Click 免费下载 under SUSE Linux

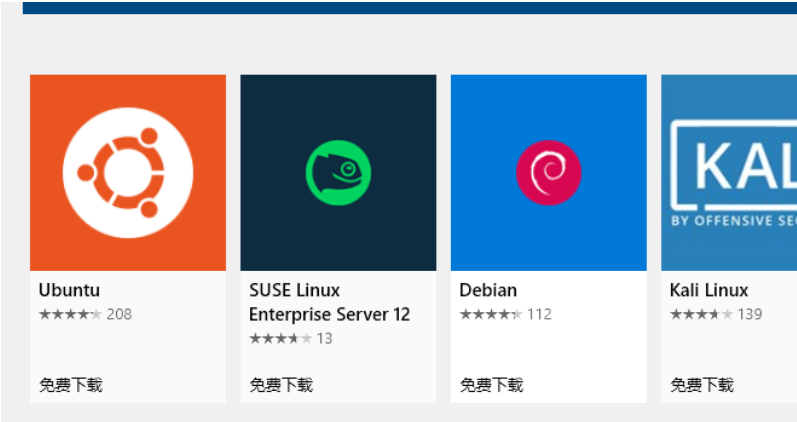[x=281, y=385]
